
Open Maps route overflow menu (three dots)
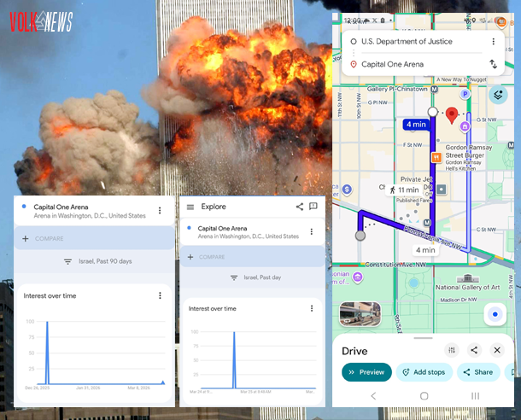point(493,41)
